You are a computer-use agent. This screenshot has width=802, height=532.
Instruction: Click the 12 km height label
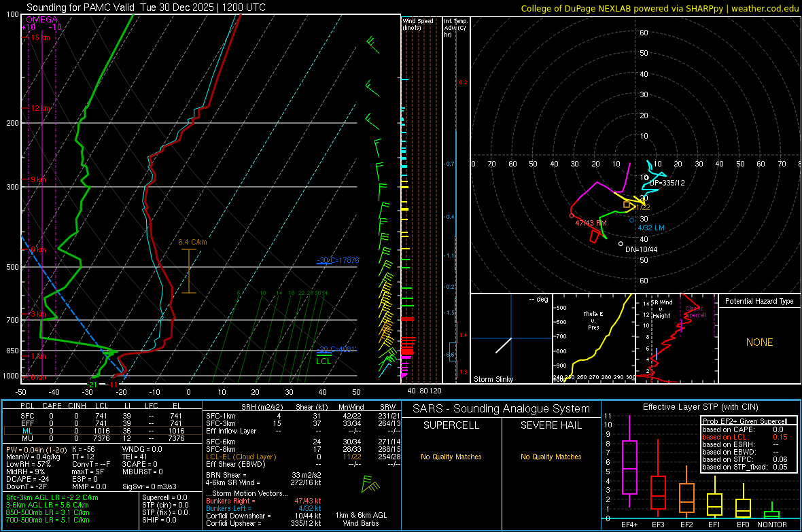pos(41,108)
